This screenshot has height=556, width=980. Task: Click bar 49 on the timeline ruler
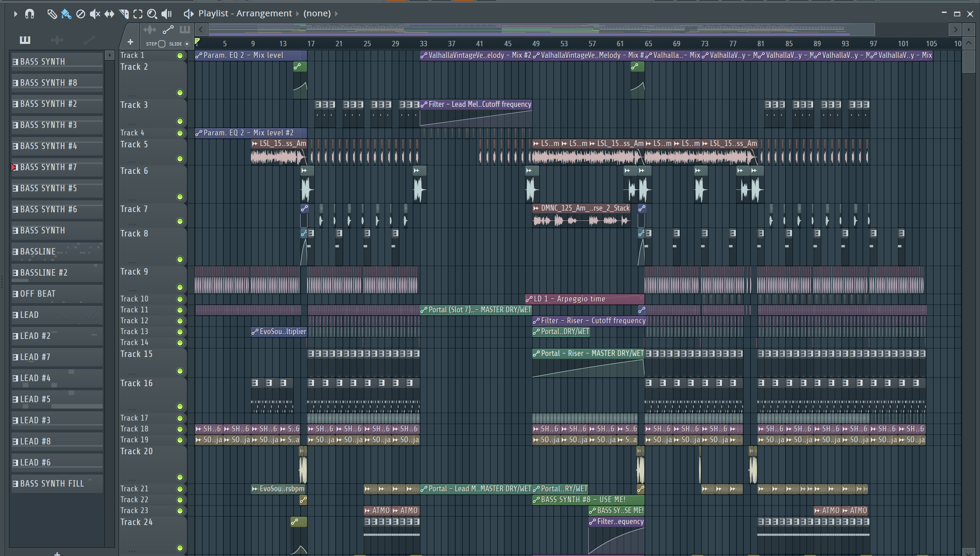tap(536, 44)
